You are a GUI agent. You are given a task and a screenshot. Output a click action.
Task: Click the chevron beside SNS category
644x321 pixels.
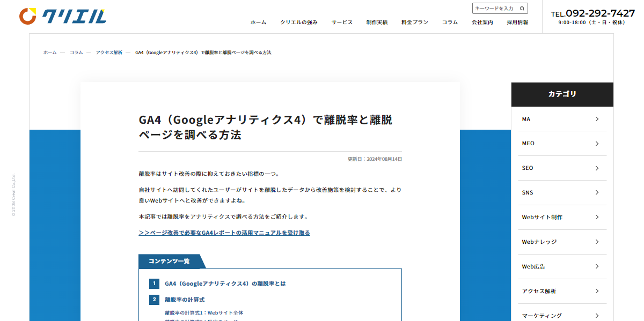tap(597, 193)
